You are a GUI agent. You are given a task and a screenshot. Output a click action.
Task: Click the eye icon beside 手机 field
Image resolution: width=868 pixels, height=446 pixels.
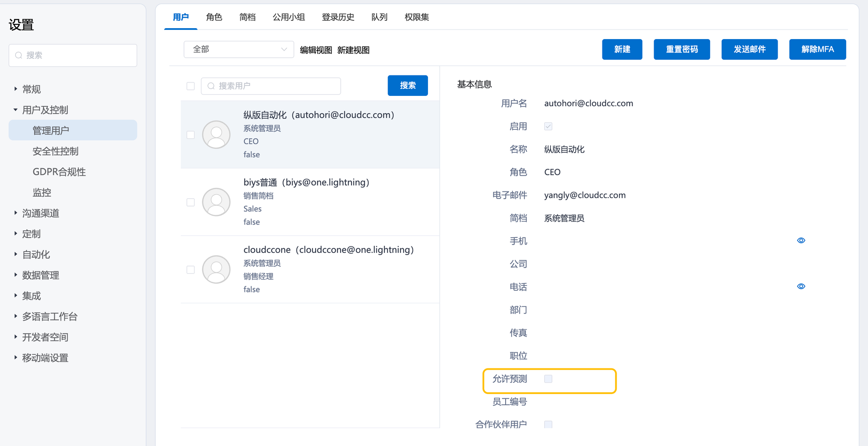801,240
